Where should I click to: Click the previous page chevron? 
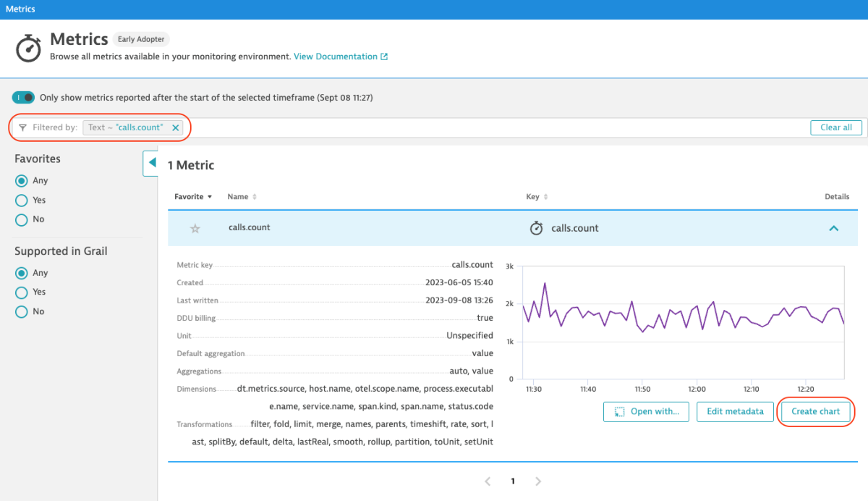point(487,481)
